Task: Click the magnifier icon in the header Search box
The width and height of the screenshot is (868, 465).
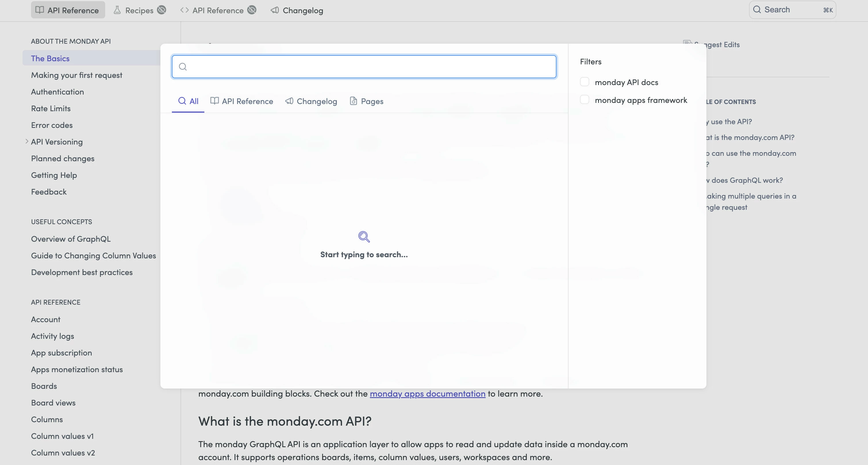Action: [x=757, y=9]
